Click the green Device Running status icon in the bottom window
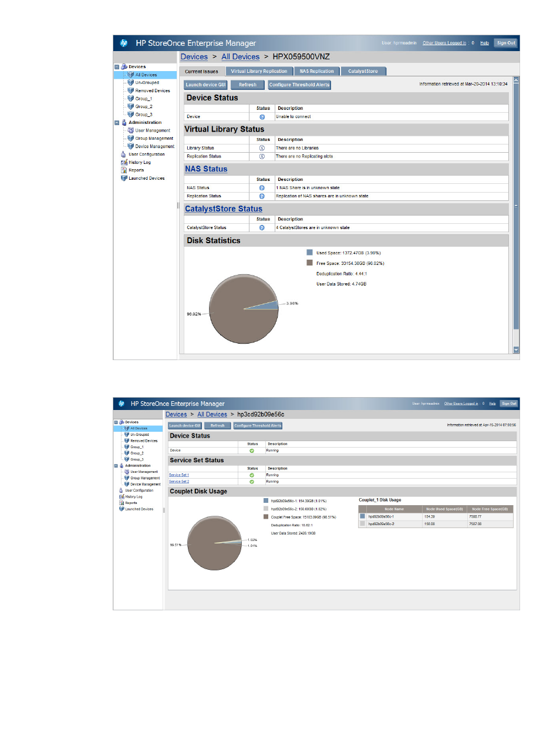This screenshot has height=746, width=560. [252, 451]
